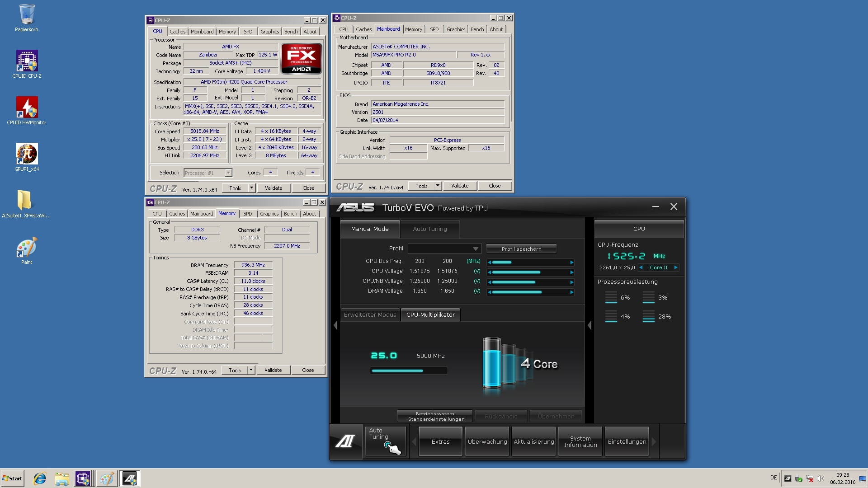This screenshot has height=488, width=868.
Task: Select previous core with left arrow
Action: click(x=641, y=267)
